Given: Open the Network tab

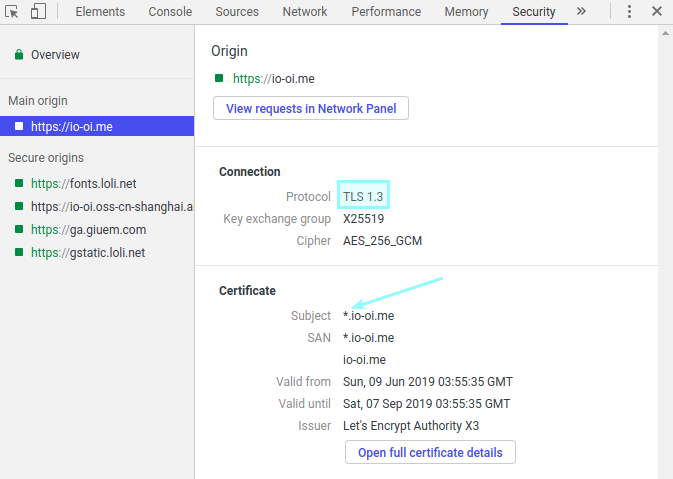Looking at the screenshot, I should click(x=305, y=12).
